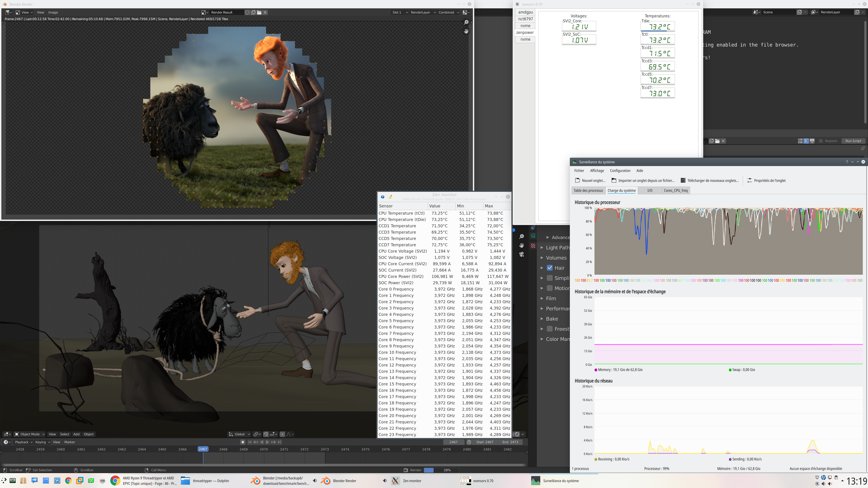The width and height of the screenshot is (868, 488).
Task: Open Chrome AMD Ryzen Threadripper taskbar entry
Action: 144,481
